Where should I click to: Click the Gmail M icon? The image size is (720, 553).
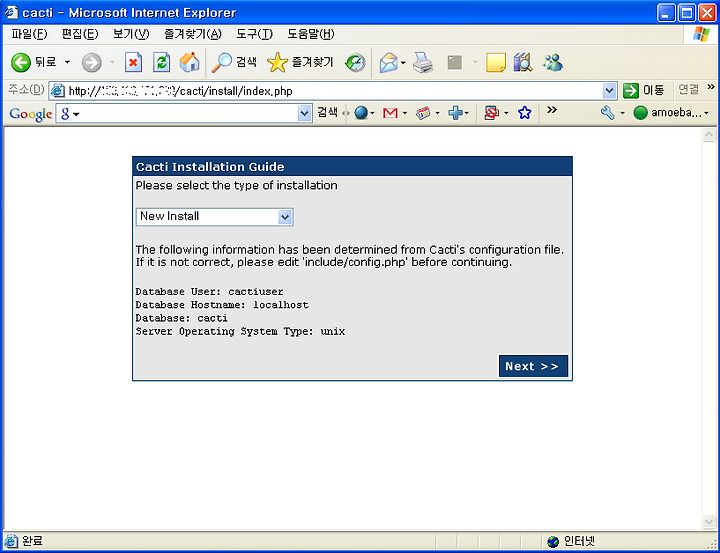390,113
